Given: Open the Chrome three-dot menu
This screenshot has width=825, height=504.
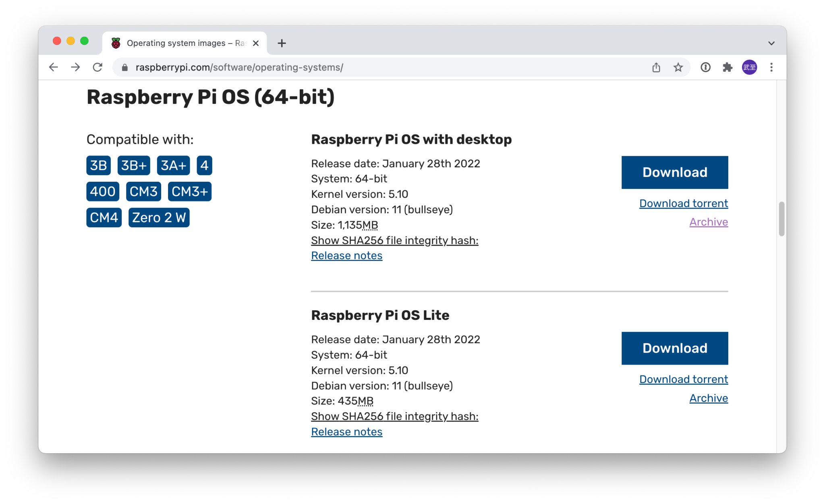Looking at the screenshot, I should click(771, 67).
